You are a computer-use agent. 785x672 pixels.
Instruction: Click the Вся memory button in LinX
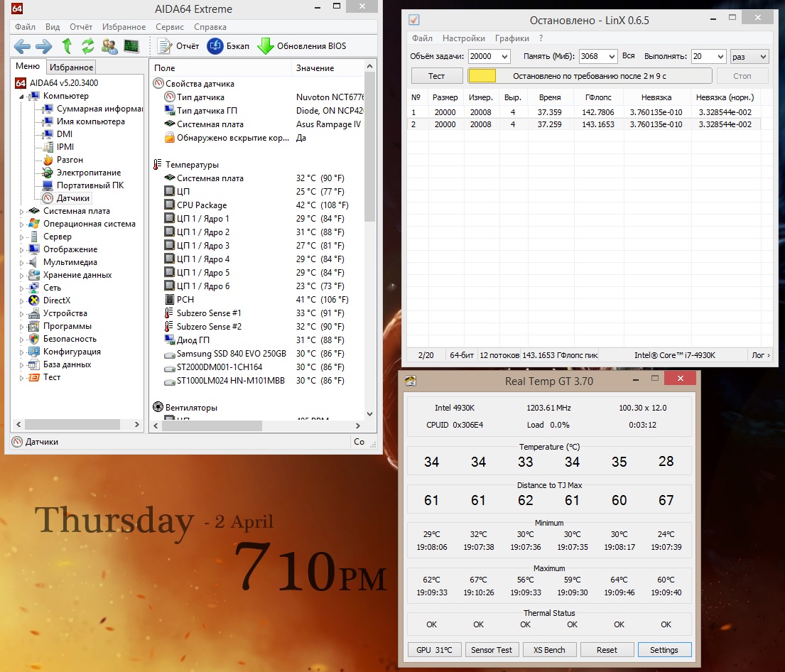pos(628,56)
